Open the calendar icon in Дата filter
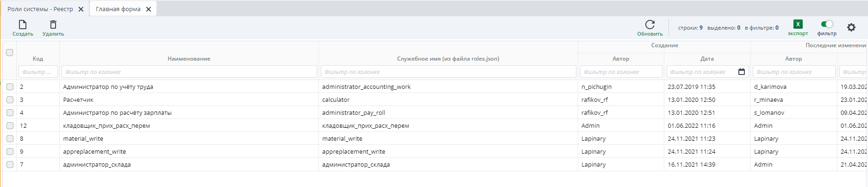Image resolution: width=868 pixels, height=187 pixels. click(741, 72)
